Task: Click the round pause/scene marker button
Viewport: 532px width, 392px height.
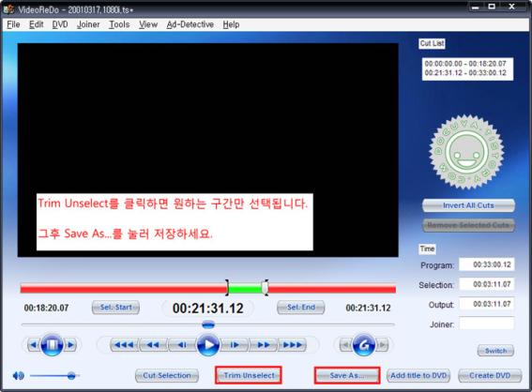Action: coord(52,345)
